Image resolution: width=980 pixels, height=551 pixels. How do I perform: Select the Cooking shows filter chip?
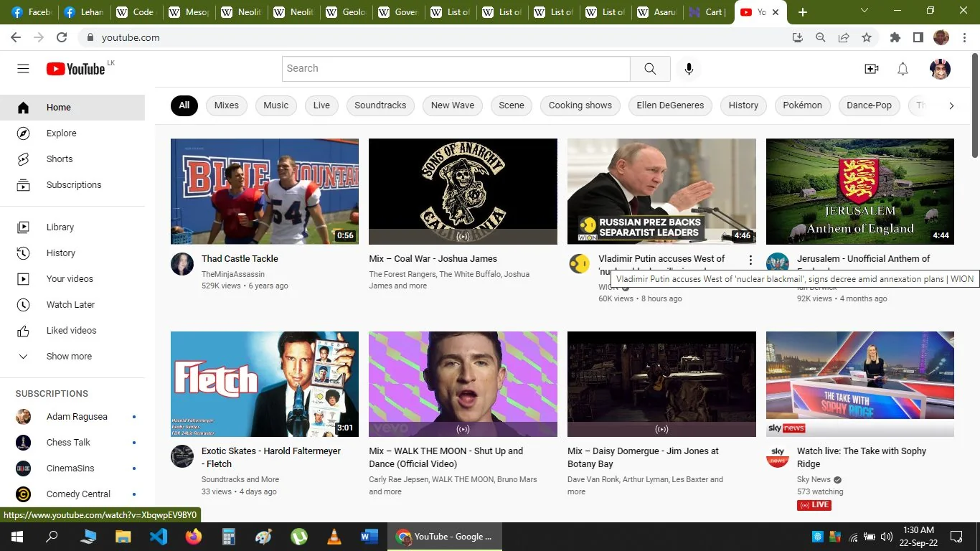point(580,105)
